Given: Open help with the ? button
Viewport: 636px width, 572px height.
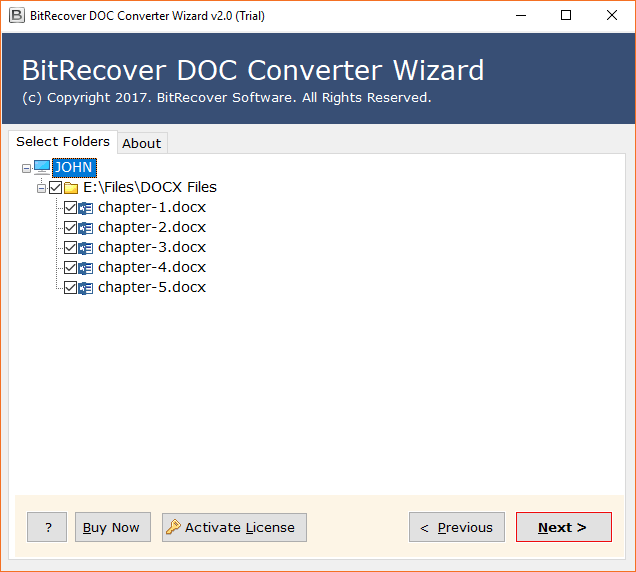Looking at the screenshot, I should 47,527.
